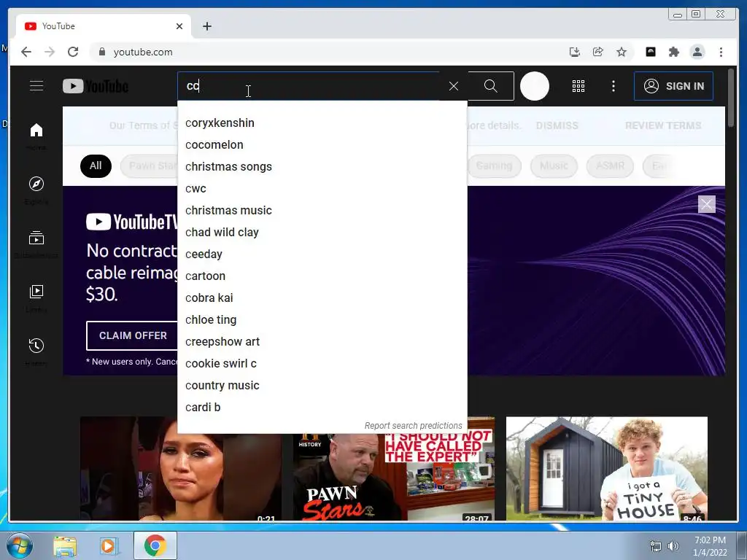Select cartoon from suggestions
This screenshot has width=747, height=560.
pos(322,276)
